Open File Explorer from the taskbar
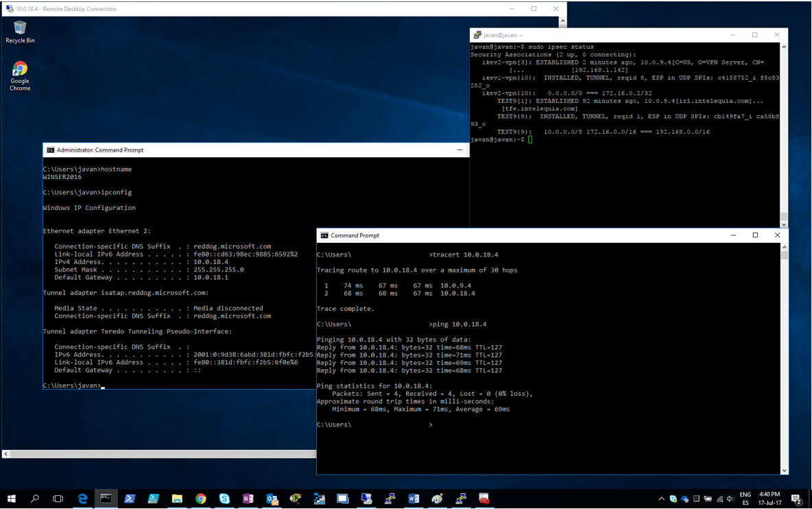 click(x=177, y=499)
